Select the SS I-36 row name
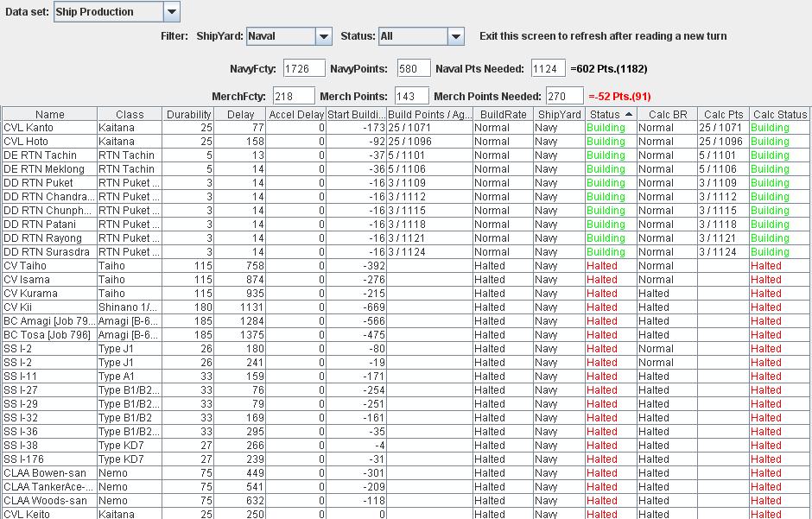812x519 pixels. pyautogui.click(x=50, y=432)
